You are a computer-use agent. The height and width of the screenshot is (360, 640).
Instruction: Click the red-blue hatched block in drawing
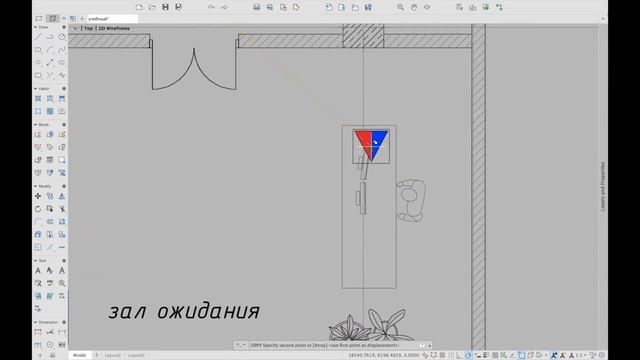coord(371,146)
